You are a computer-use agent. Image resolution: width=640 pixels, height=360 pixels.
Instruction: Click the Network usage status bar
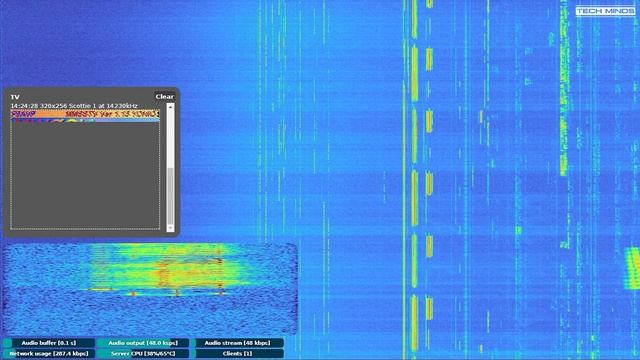point(49,353)
